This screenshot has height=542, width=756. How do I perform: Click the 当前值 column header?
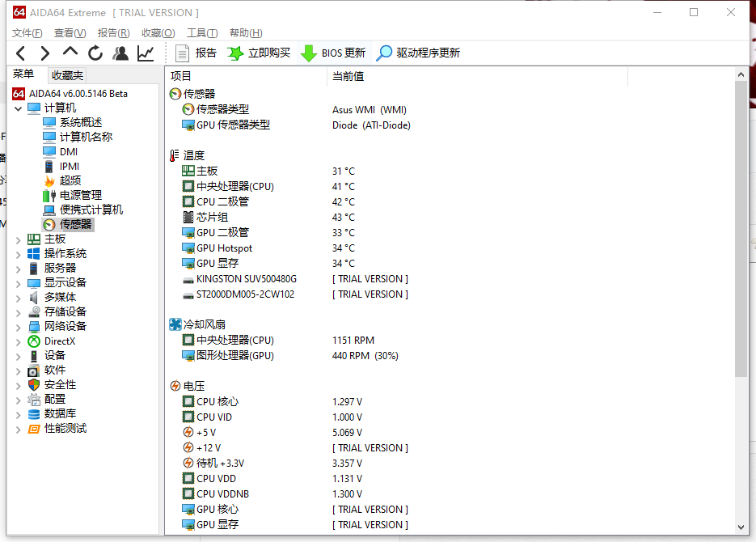tap(477, 76)
